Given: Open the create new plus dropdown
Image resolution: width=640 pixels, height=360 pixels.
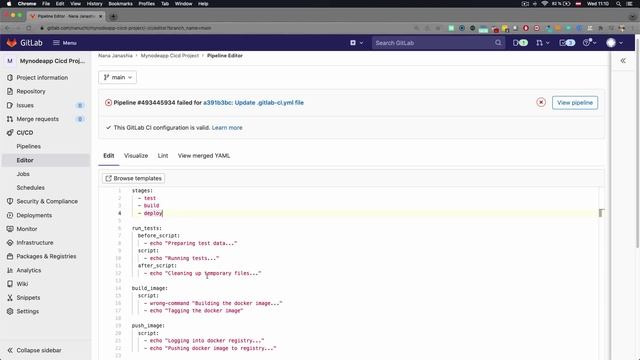Looking at the screenshot, I should [356, 43].
